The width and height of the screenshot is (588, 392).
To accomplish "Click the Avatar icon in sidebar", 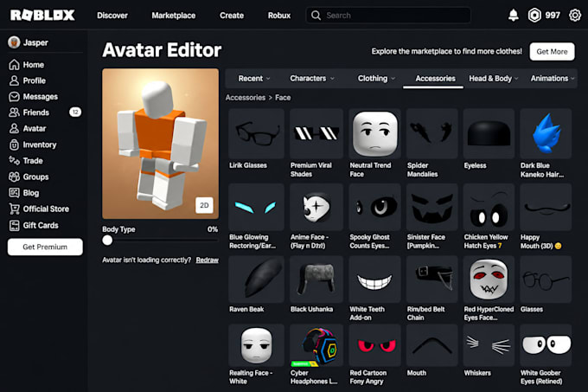I will click(14, 129).
